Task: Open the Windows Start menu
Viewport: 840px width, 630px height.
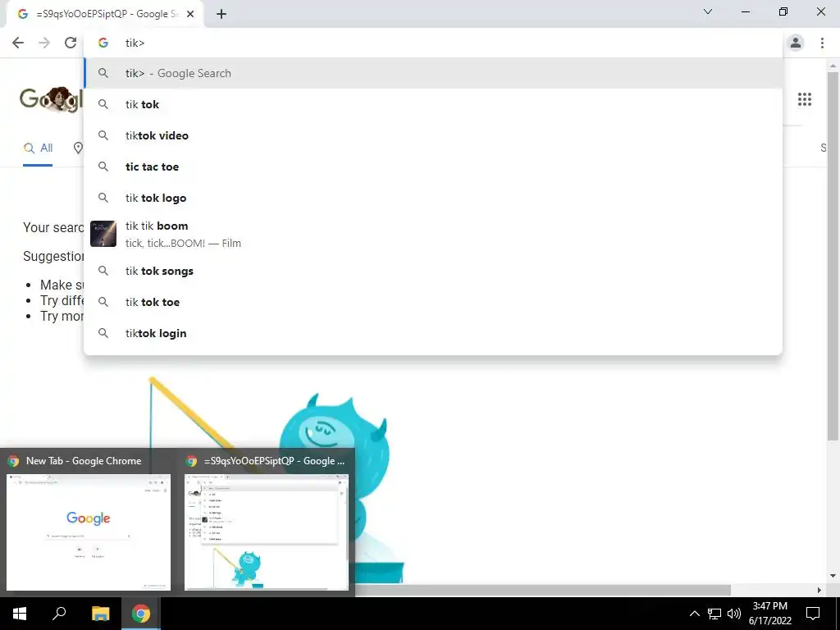Action: point(20,614)
